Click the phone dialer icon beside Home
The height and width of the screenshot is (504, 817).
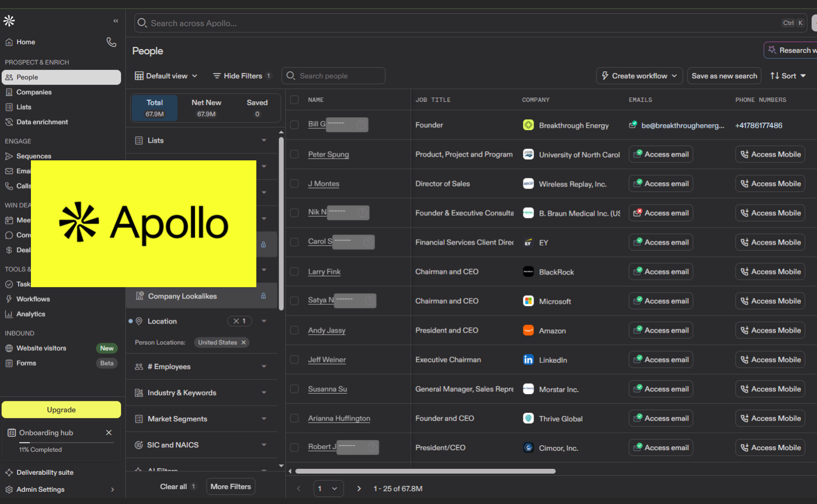(111, 42)
